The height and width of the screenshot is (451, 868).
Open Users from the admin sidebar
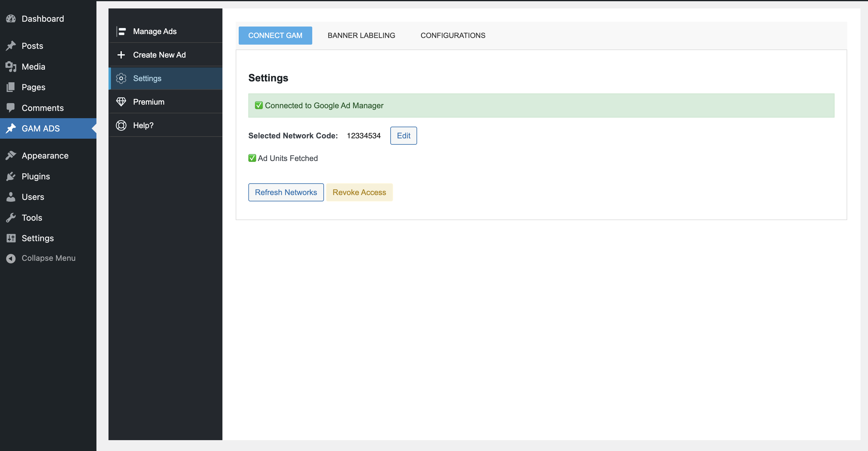pos(11,197)
